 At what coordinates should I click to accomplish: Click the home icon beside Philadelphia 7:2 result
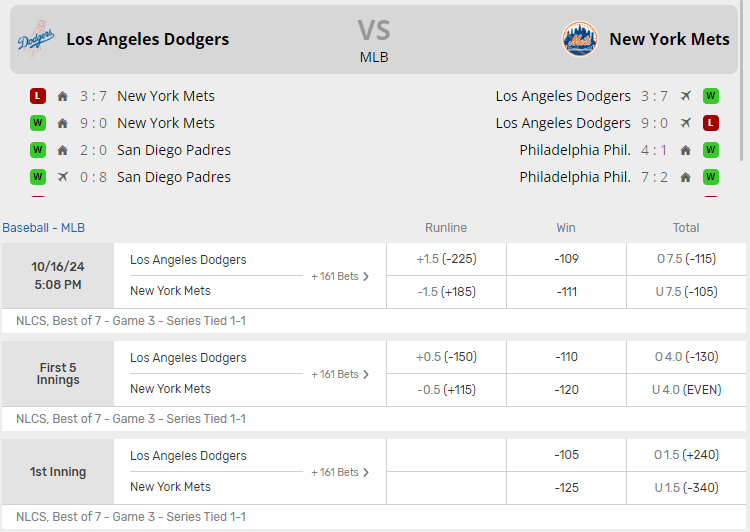686,177
